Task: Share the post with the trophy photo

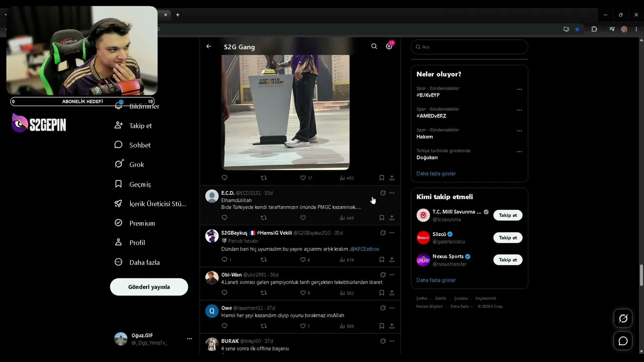Action: coord(392,178)
